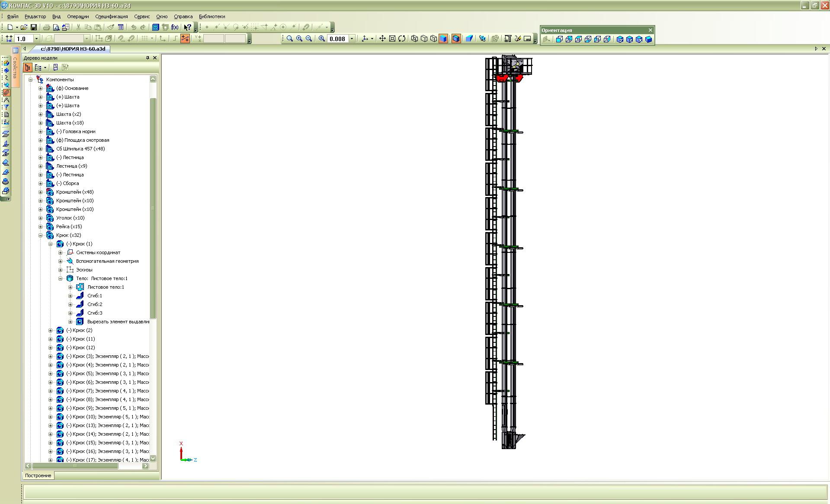Expand the Головка нории component node
The image size is (830, 504).
coord(41,131)
